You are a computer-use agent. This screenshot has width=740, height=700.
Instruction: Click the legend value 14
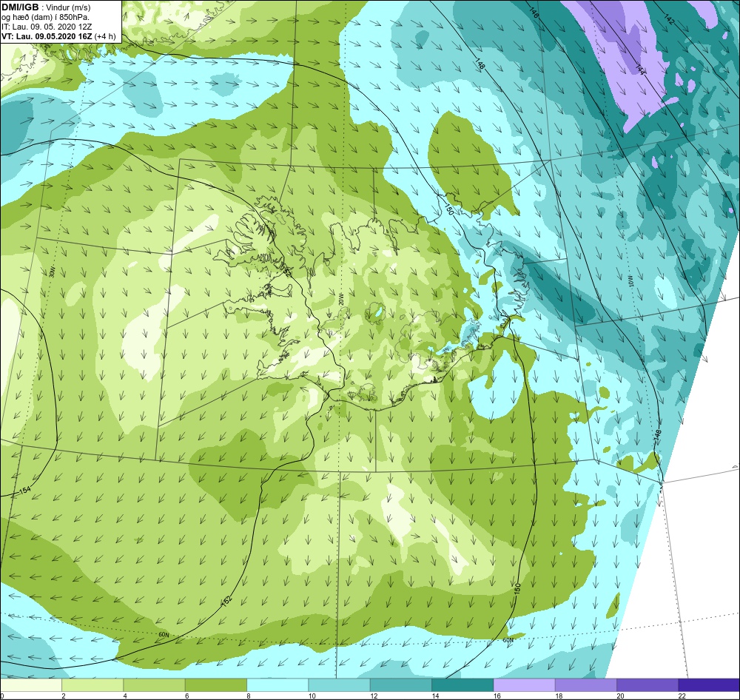(435, 696)
